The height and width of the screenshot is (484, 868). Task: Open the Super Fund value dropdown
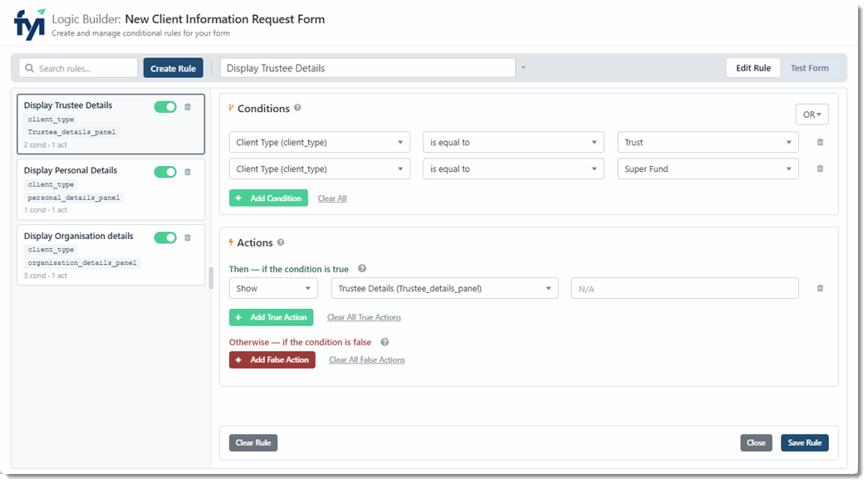(x=708, y=169)
